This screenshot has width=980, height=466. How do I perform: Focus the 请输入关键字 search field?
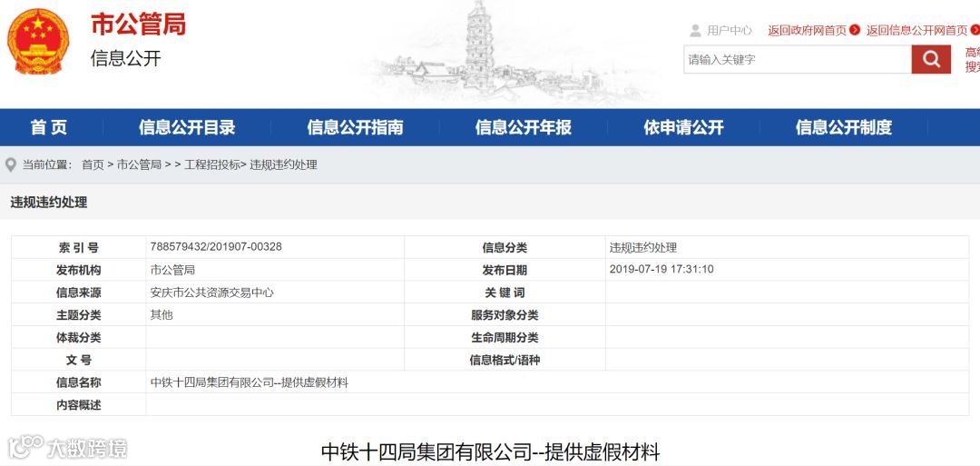coord(798,59)
